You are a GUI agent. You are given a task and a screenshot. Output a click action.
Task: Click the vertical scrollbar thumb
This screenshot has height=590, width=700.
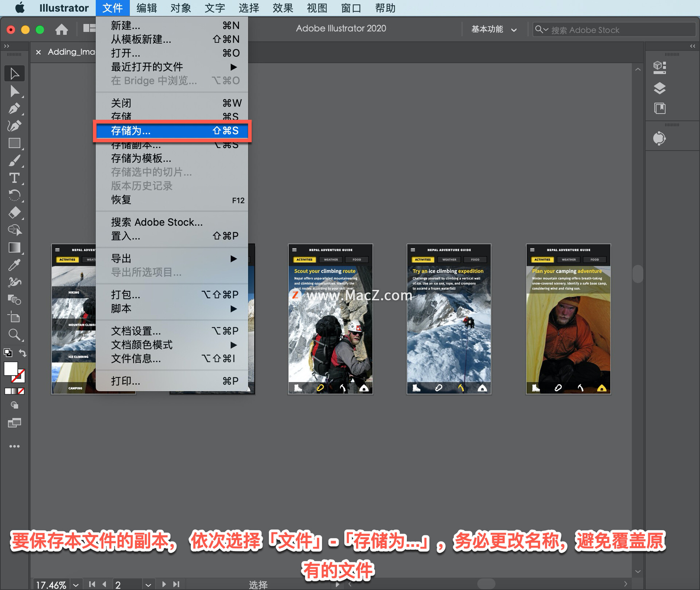click(x=638, y=273)
